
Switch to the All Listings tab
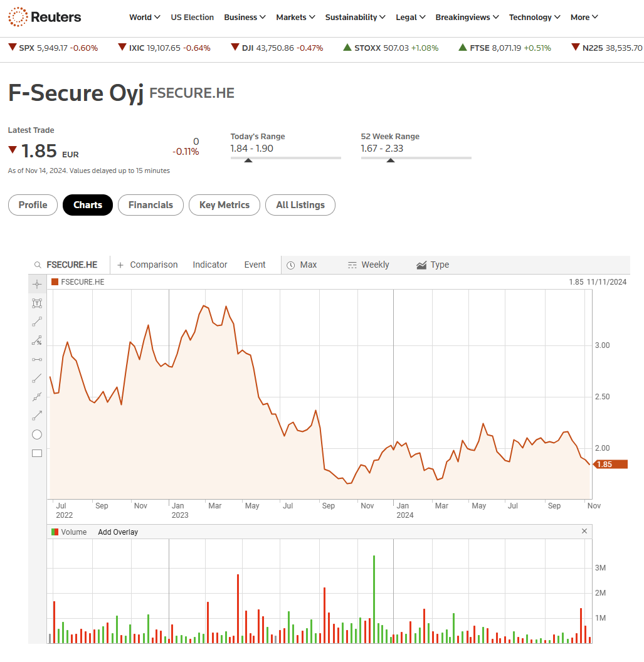[300, 205]
